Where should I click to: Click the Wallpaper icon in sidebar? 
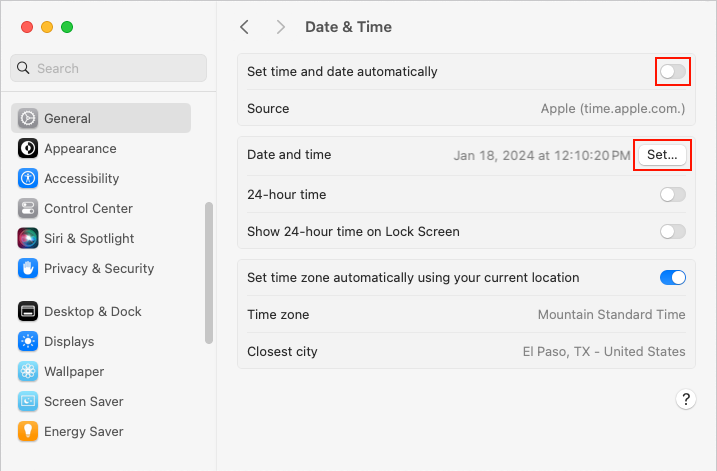pos(28,371)
